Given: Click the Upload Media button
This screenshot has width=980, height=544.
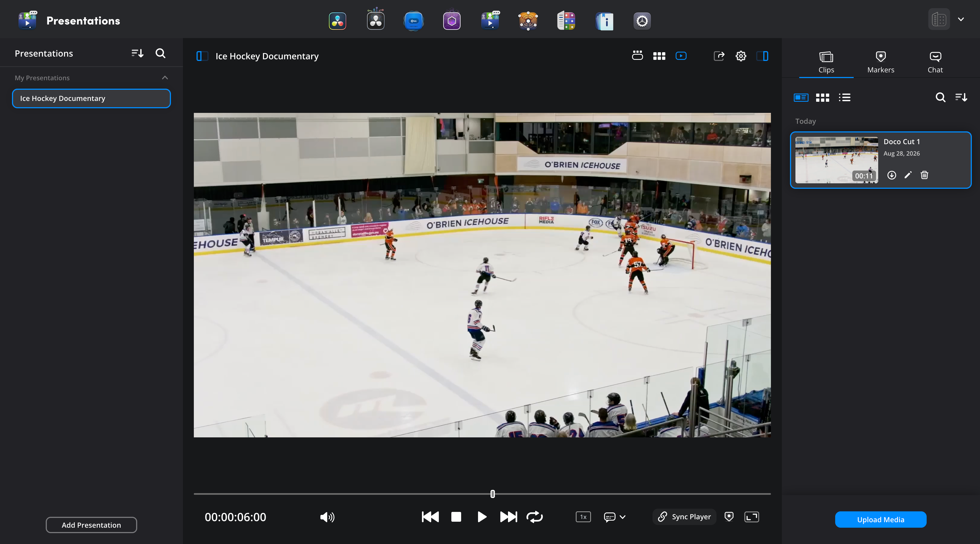Looking at the screenshot, I should pyautogui.click(x=881, y=520).
